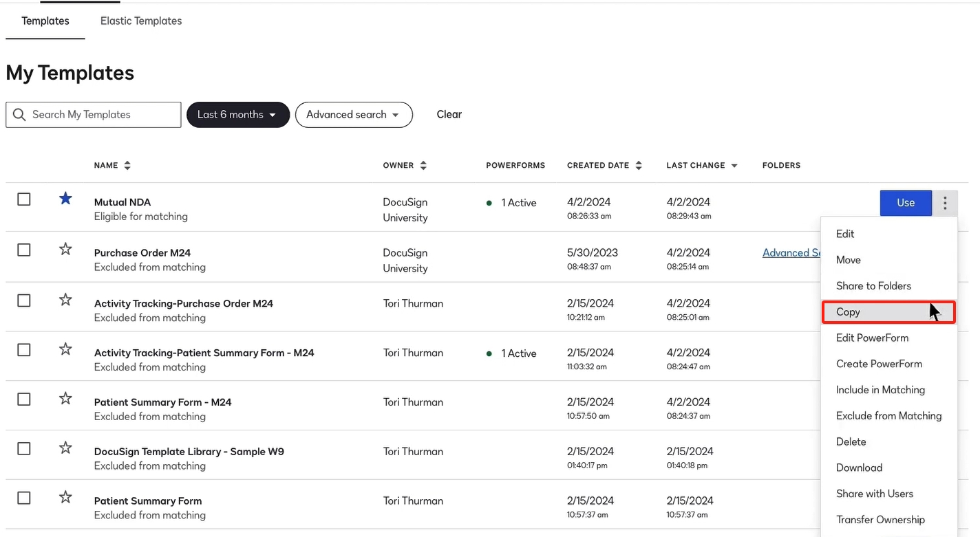980x537 pixels.
Task: Favorite the Patient Summary Form template
Action: [65, 497]
